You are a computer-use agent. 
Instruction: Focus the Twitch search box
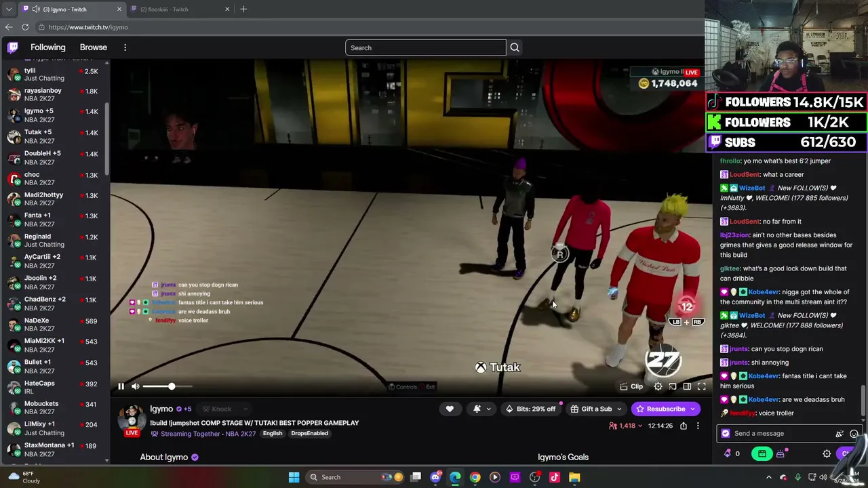[x=425, y=47]
